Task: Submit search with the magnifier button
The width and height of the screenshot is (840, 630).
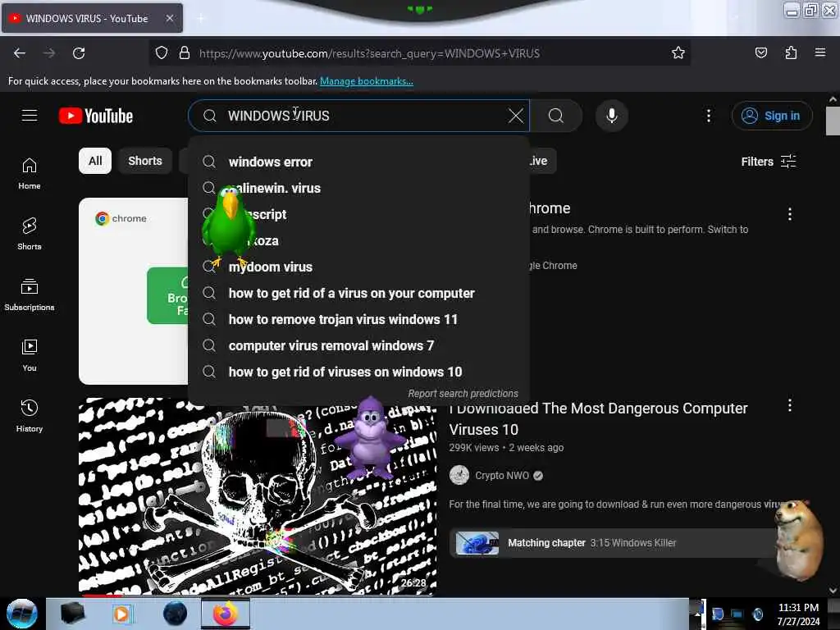Action: (x=556, y=116)
